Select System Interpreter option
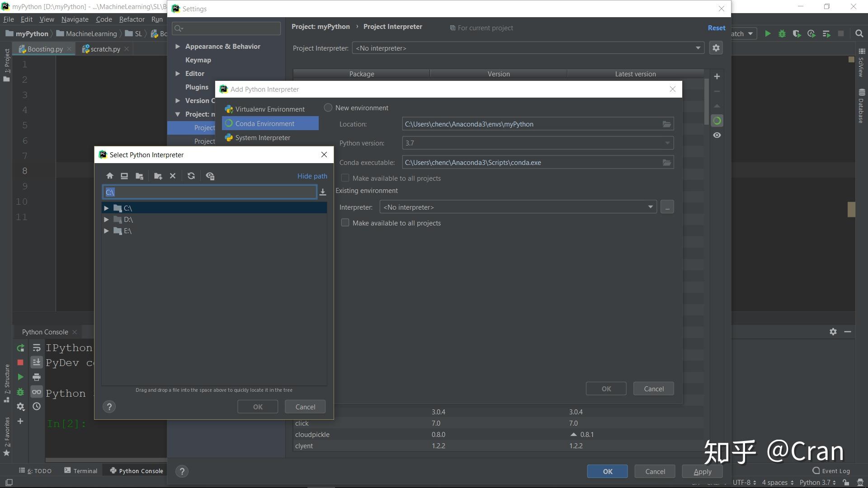The width and height of the screenshot is (868, 488). pos(262,137)
